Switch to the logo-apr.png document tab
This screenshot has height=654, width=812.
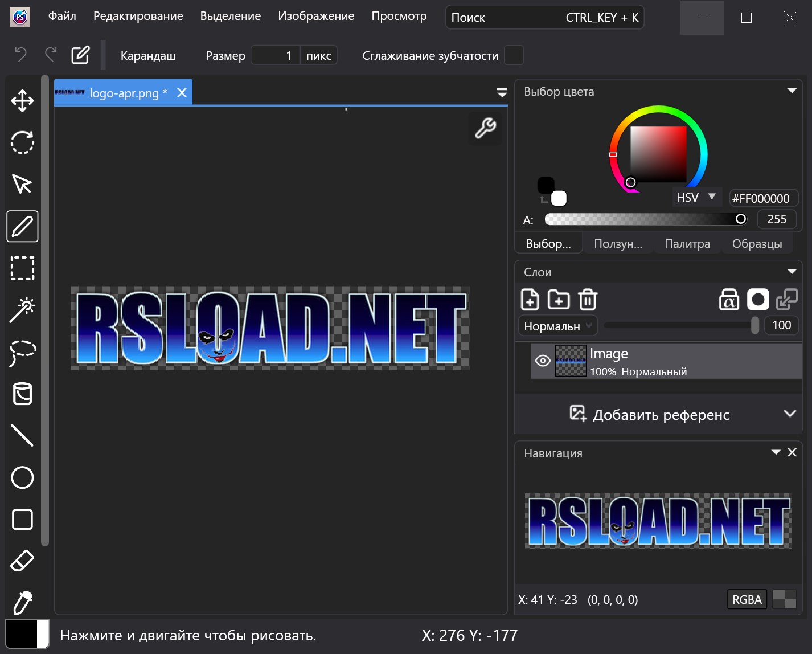point(123,92)
